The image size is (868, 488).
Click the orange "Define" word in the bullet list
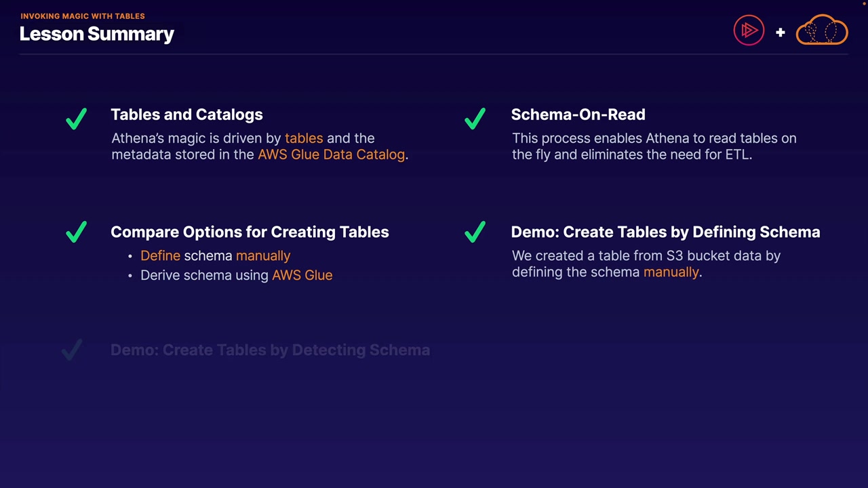pos(160,256)
